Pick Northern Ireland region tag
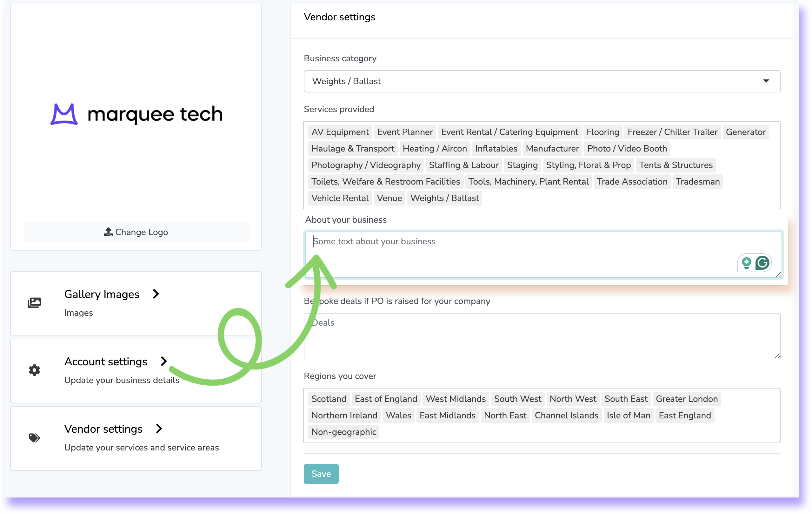Screen dimensions: 812x514 pos(344,416)
